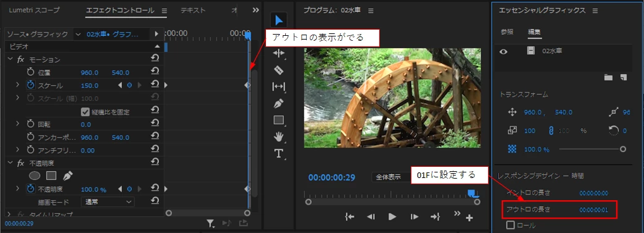Switch to テキスト tab
Image resolution: width=644 pixels, height=233 pixels.
[x=193, y=11]
